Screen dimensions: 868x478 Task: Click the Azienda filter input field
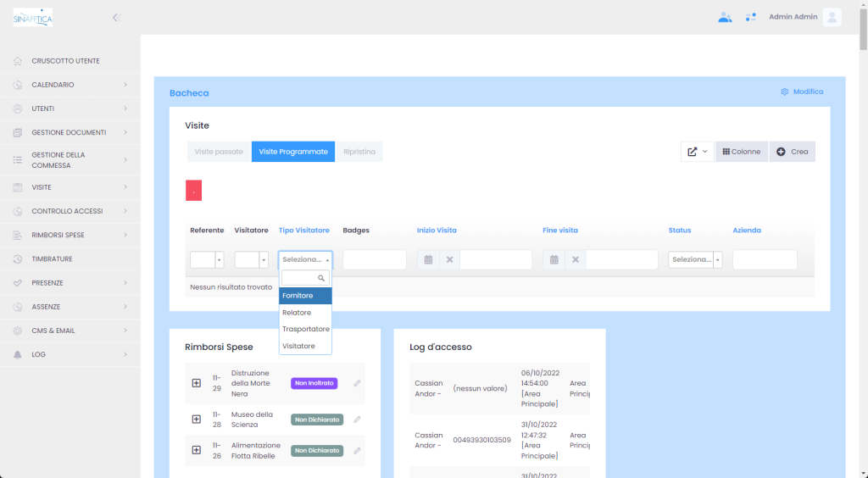pyautogui.click(x=765, y=260)
